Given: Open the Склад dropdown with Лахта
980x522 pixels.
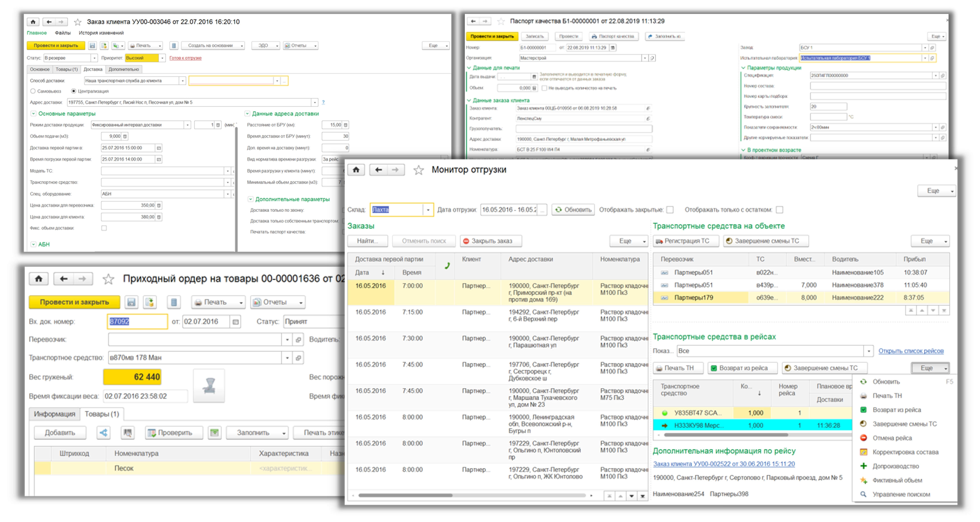Looking at the screenshot, I should point(428,210).
